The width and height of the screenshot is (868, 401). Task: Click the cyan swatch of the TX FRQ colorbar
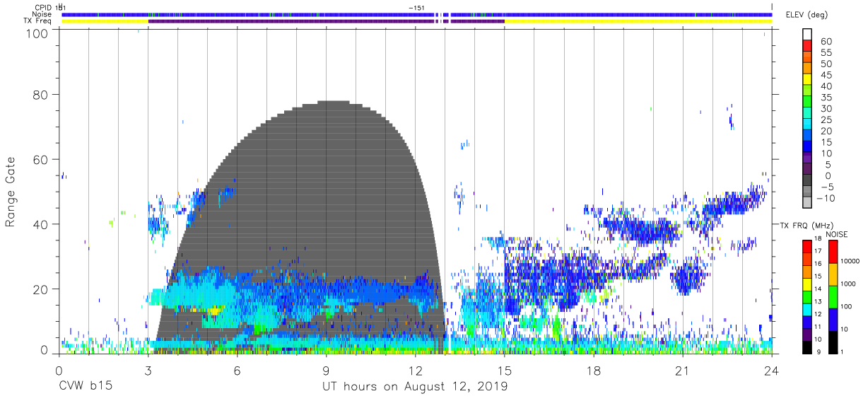[x=807, y=310]
